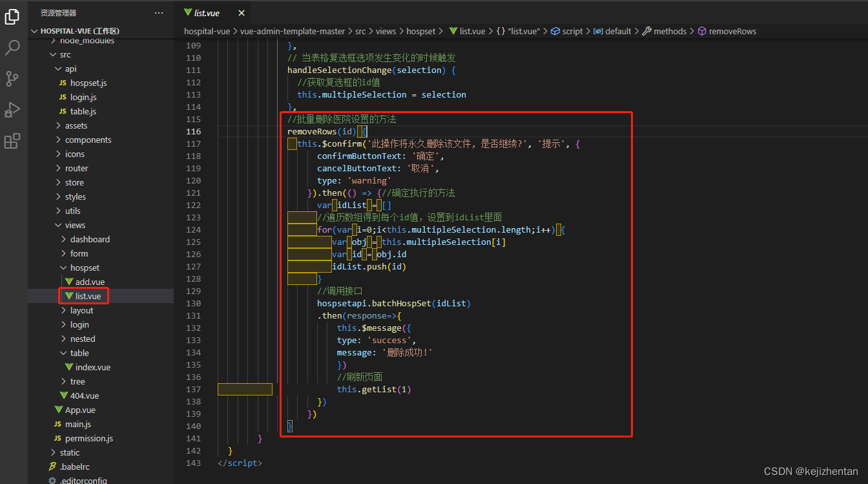The width and height of the screenshot is (868, 484).
Task: Click line number 130 in gutter
Action: (x=193, y=303)
